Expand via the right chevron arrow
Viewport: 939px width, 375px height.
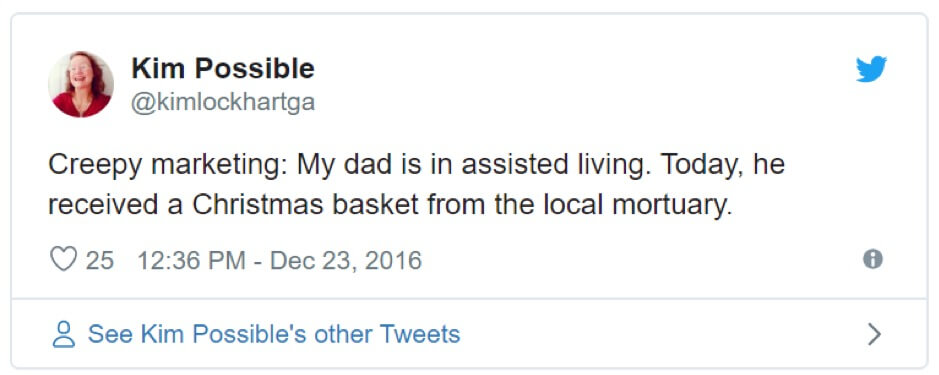pos(874,334)
